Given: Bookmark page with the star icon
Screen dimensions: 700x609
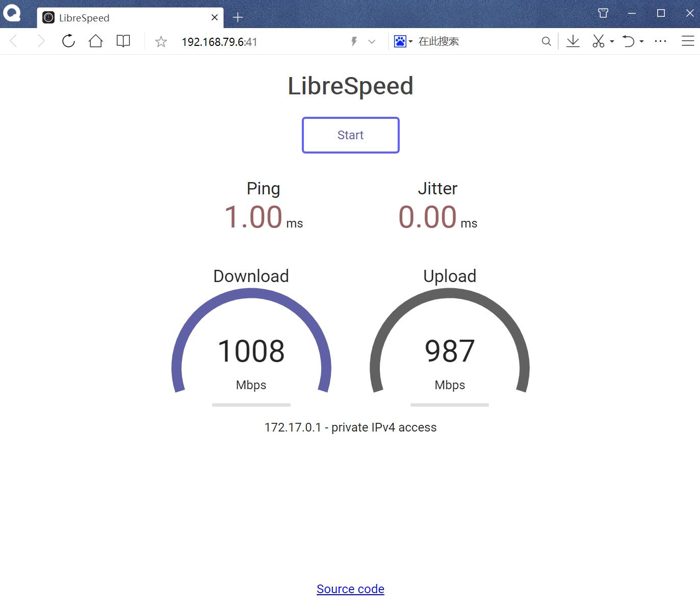Looking at the screenshot, I should pos(161,42).
